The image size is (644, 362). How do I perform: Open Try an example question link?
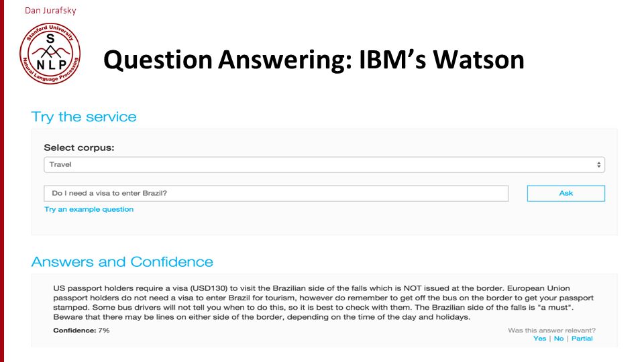pyautogui.click(x=89, y=209)
